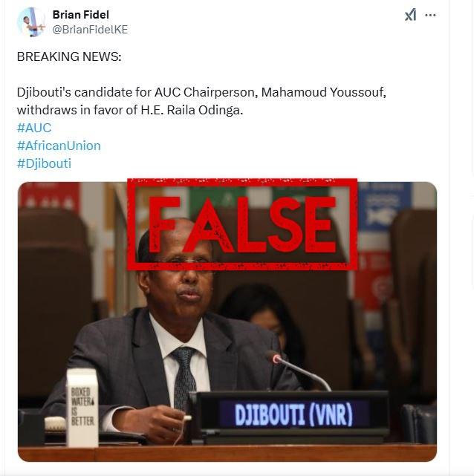The height and width of the screenshot is (476, 474).
Task: Click the DJIBOUTI (VNR) nameplate in the photo
Action: click(x=293, y=414)
